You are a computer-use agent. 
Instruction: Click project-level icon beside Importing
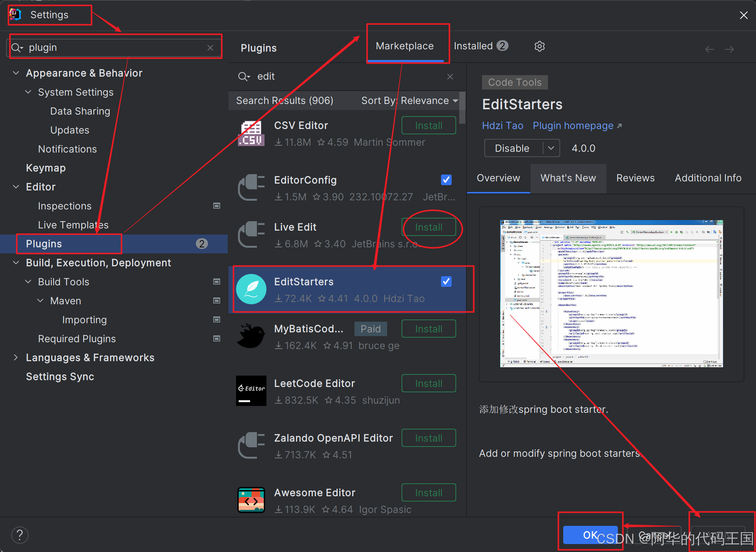[x=217, y=319]
